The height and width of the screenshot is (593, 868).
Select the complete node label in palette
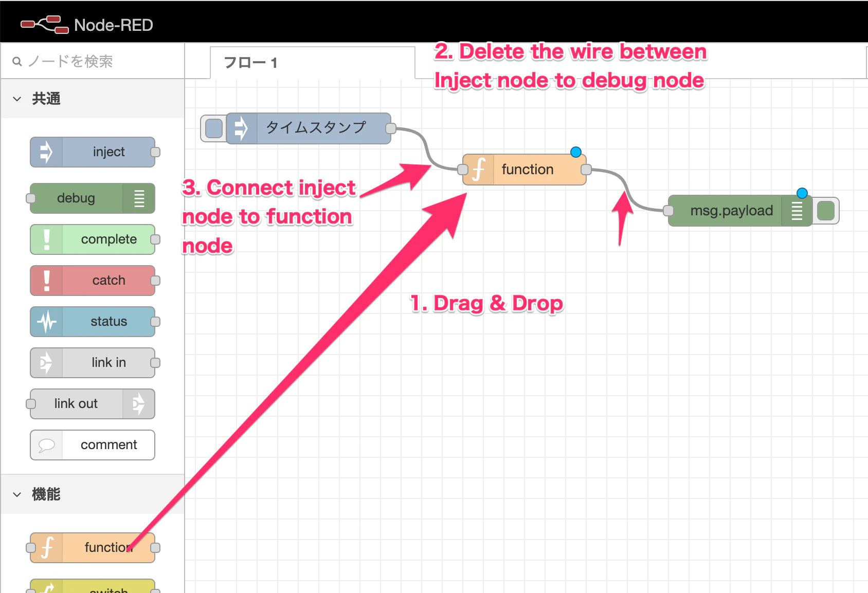[x=109, y=239]
